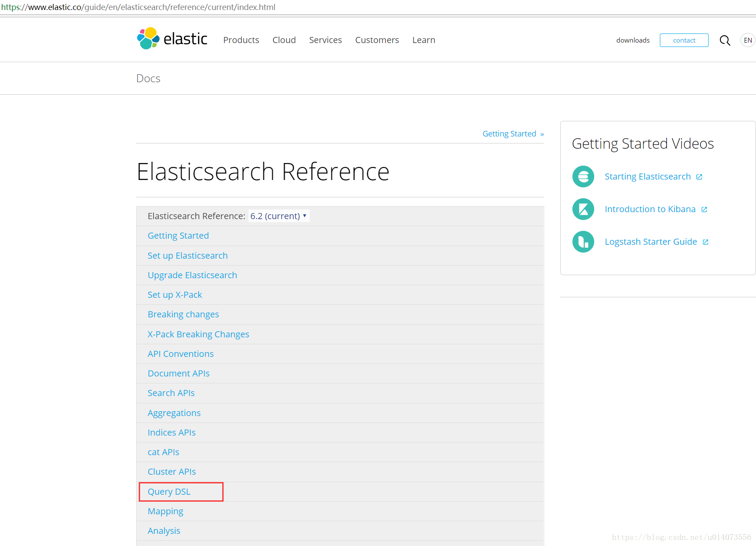The image size is (756, 546).
Task: Open the Services menu
Action: (325, 40)
